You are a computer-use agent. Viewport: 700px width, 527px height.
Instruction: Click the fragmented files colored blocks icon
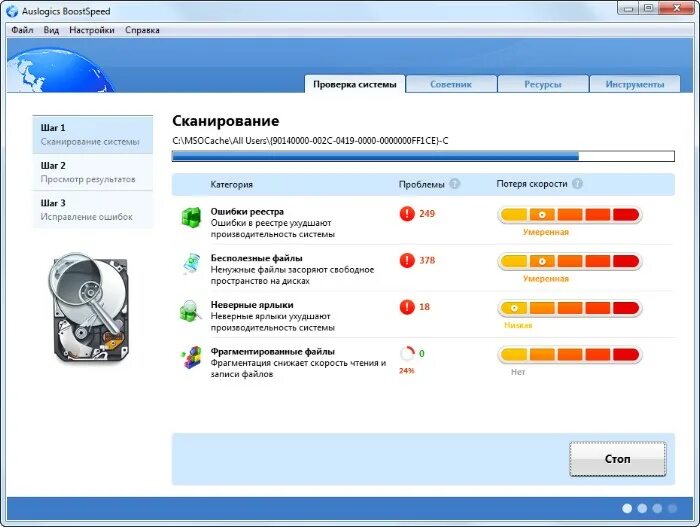click(192, 357)
